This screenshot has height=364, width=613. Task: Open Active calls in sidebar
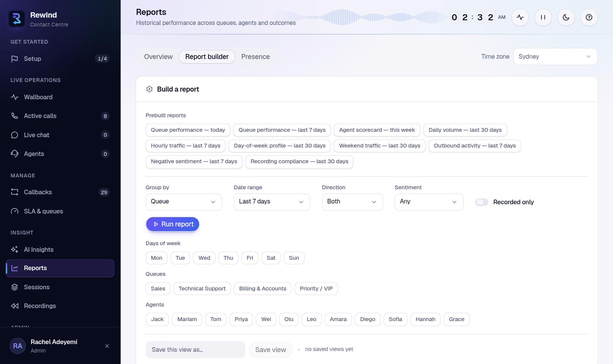[60, 116]
